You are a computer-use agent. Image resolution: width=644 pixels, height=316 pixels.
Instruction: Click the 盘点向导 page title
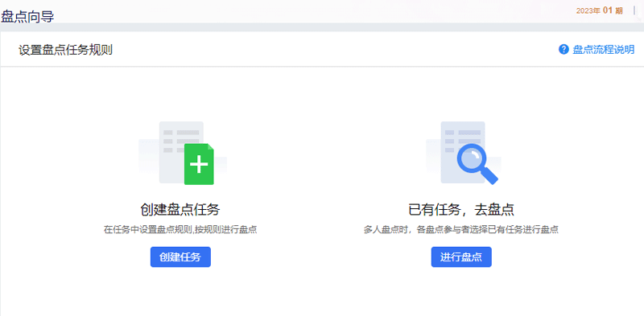27,16
